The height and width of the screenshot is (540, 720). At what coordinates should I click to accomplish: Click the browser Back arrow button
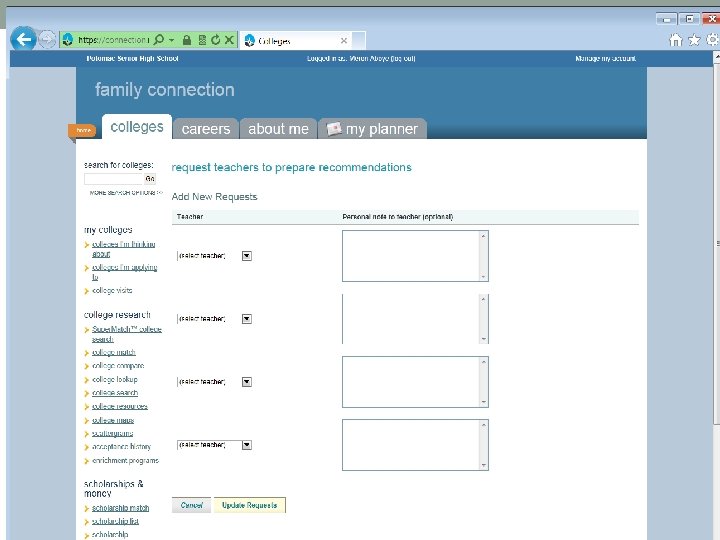click(23, 39)
